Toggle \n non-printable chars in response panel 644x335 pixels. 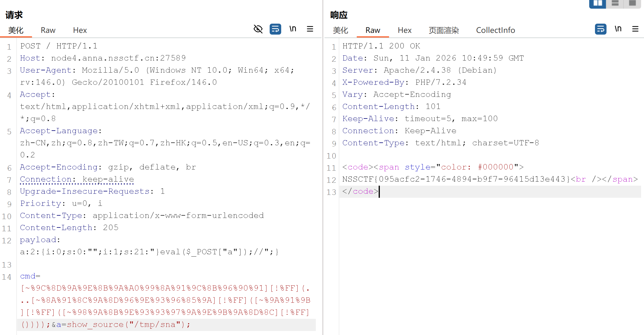point(618,29)
